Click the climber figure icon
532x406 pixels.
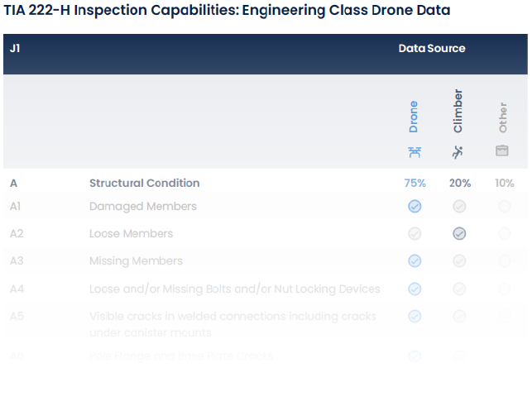[x=458, y=151]
